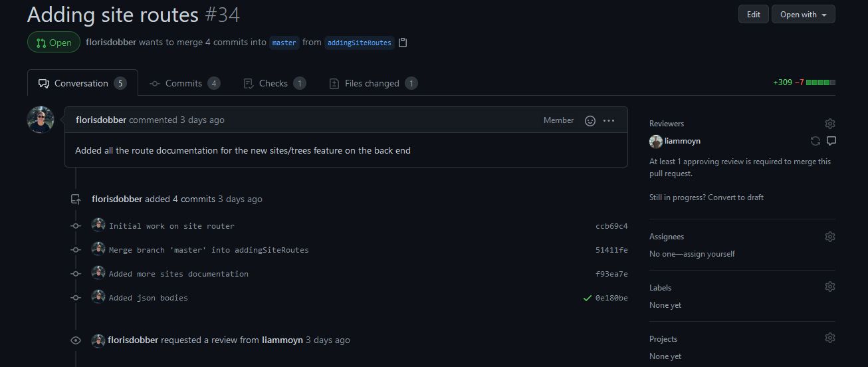868x367 pixels.
Task: Open commit hash ccb69c4
Action: pyautogui.click(x=611, y=226)
